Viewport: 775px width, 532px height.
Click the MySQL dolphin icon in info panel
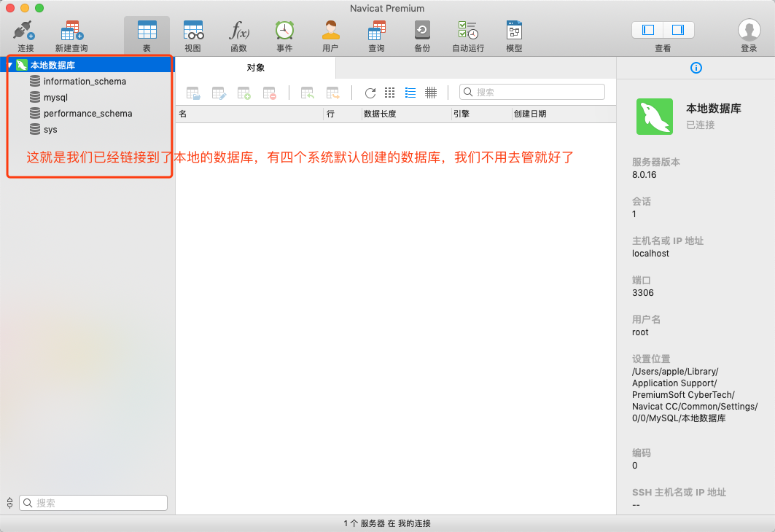click(x=655, y=117)
